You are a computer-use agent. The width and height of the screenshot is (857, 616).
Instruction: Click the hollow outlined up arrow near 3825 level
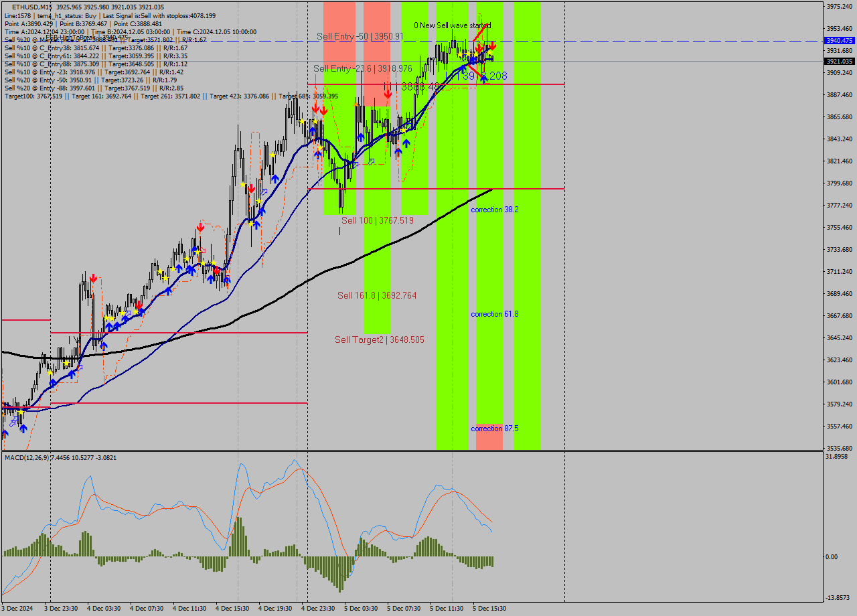coord(372,160)
